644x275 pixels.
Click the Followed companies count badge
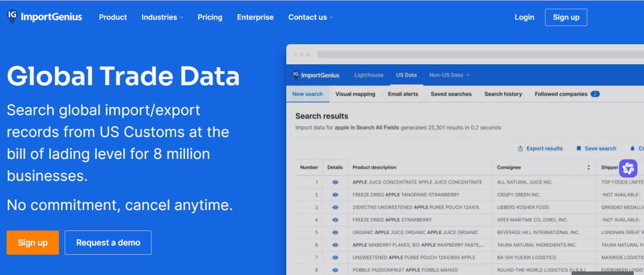[595, 94]
